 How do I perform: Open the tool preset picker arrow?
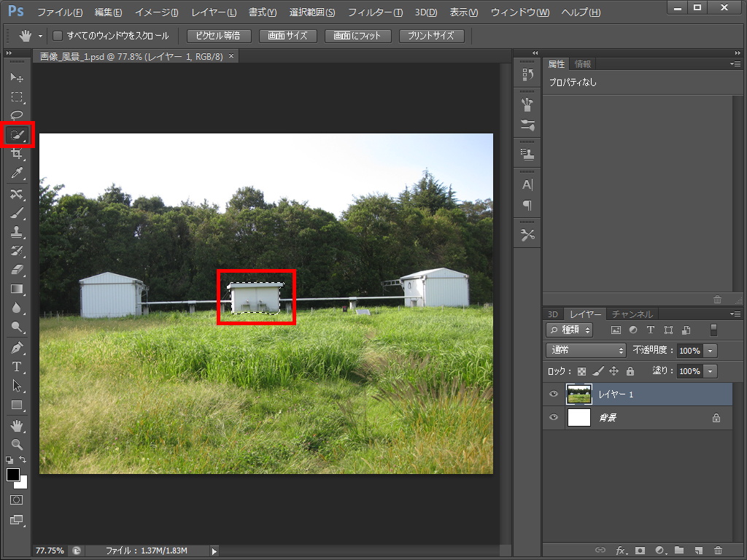[41, 36]
